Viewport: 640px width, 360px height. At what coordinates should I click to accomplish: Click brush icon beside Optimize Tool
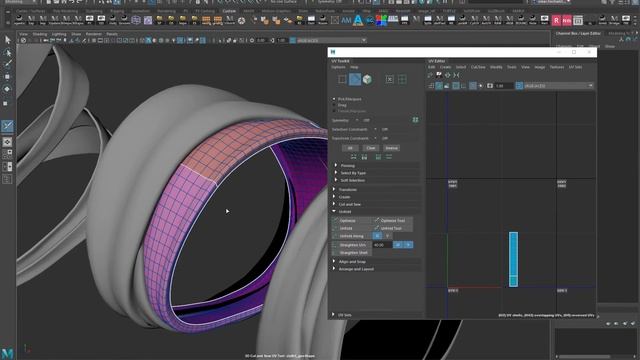point(376,220)
